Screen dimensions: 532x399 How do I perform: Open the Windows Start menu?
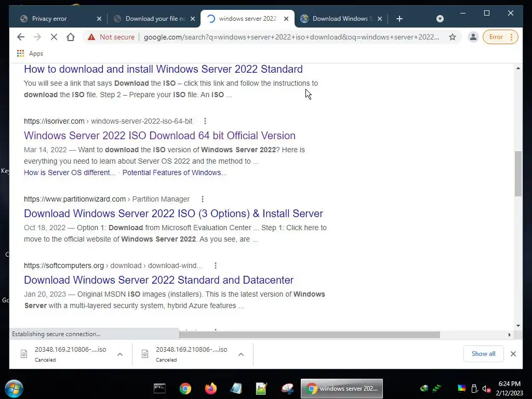(14, 389)
